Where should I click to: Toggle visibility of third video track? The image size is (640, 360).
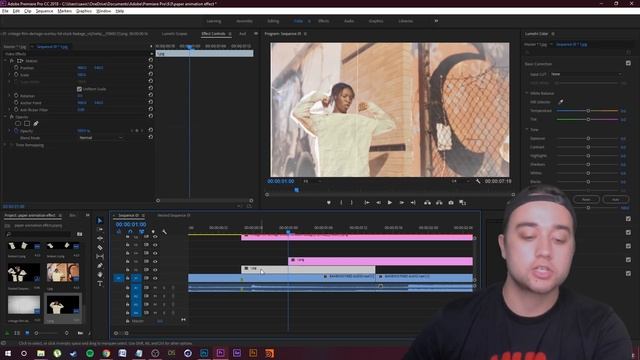[x=155, y=253]
